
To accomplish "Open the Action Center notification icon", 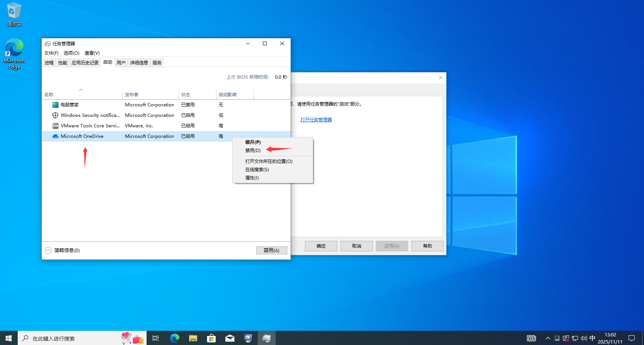I will click(x=632, y=338).
